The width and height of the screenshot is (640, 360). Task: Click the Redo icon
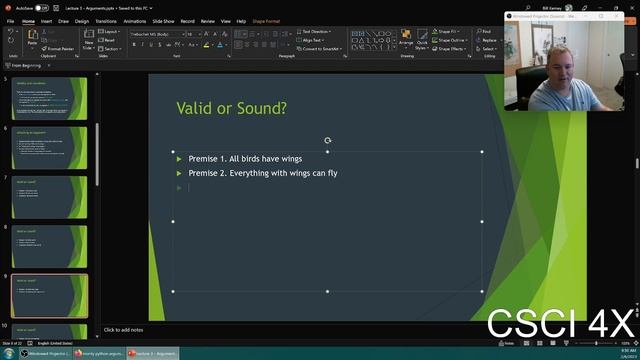tap(11, 40)
